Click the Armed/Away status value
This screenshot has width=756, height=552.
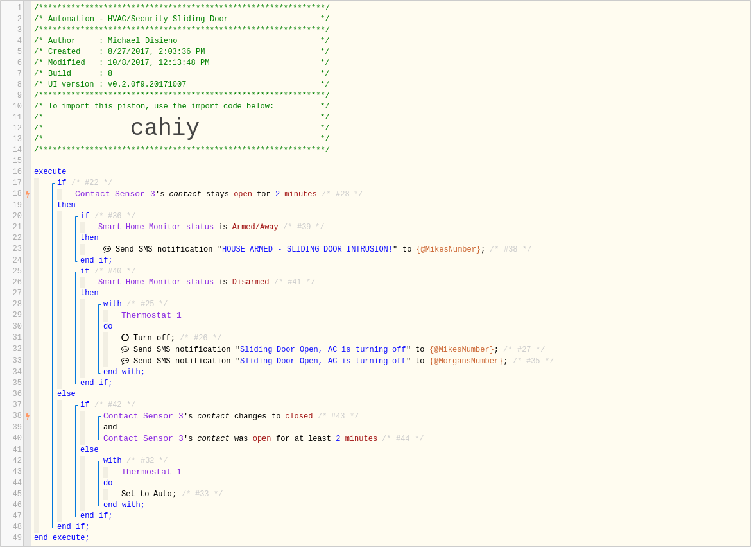255,228
